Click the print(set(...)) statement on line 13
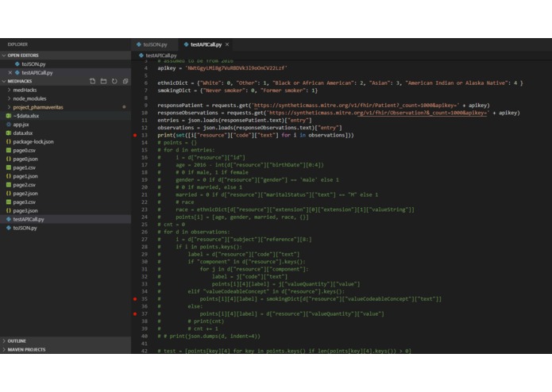Image resolution: width=552 pixels, height=392 pixels. pos(256,135)
